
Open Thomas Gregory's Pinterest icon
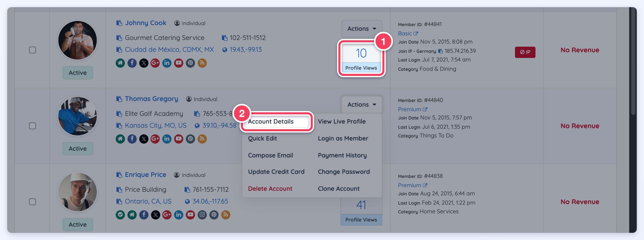190,139
